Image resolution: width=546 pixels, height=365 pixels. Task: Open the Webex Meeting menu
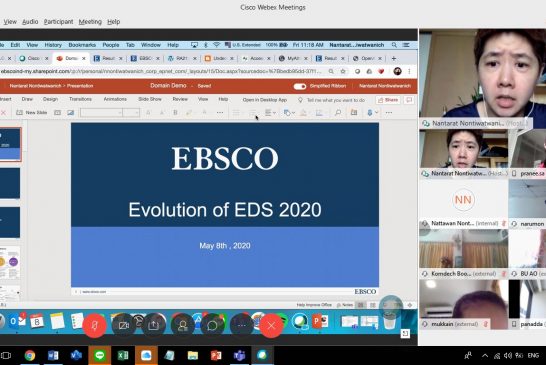[90, 22]
